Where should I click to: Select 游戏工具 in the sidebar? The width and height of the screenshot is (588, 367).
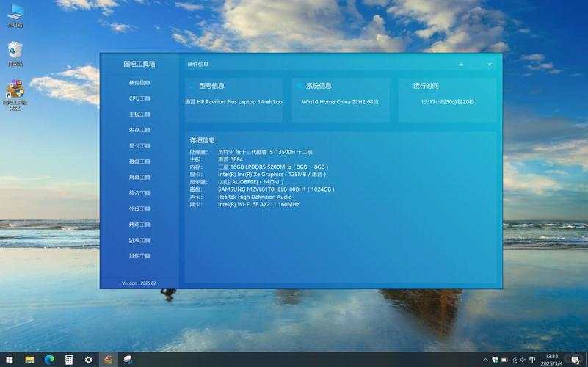[139, 240]
